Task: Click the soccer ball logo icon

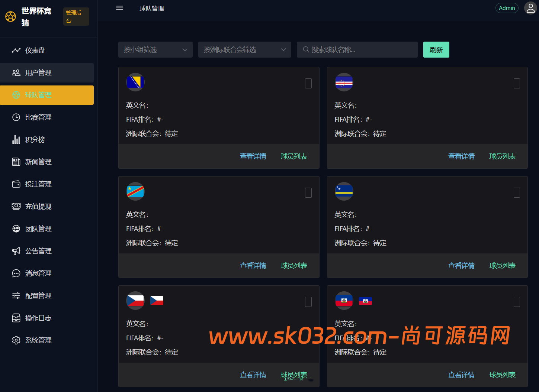Action: point(11,17)
